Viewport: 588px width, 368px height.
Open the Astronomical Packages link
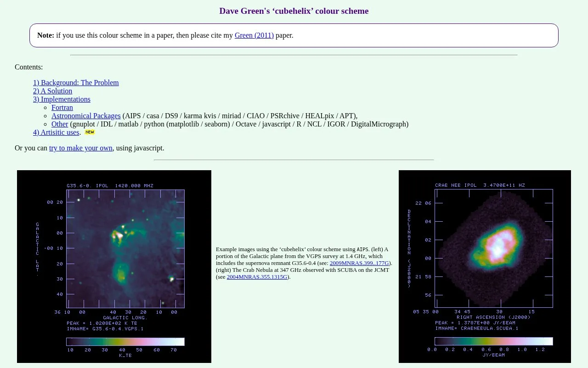86,116
